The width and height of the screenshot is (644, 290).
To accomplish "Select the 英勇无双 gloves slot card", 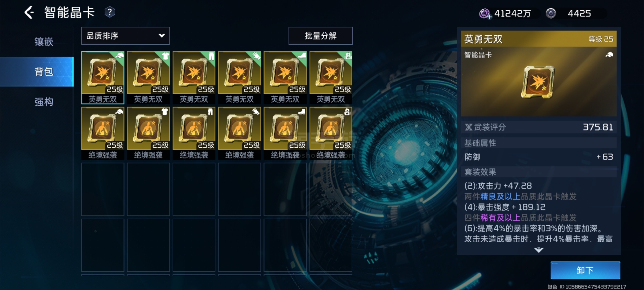I will pos(240,78).
